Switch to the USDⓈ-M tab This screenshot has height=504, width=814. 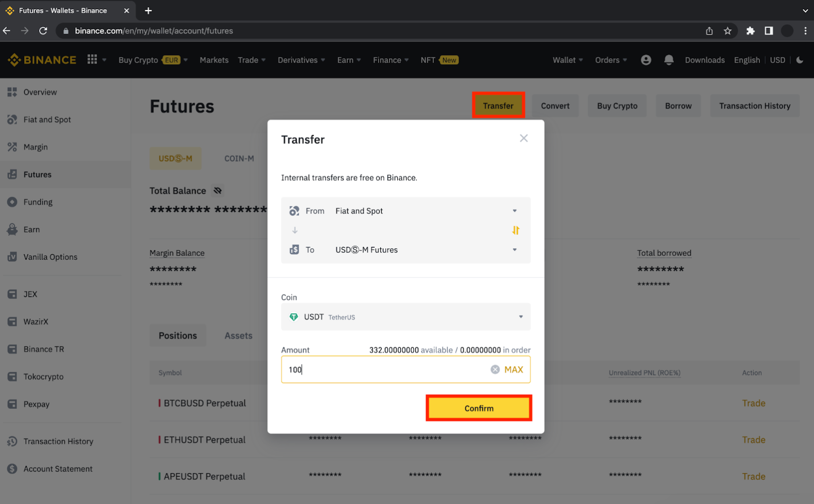(x=175, y=158)
